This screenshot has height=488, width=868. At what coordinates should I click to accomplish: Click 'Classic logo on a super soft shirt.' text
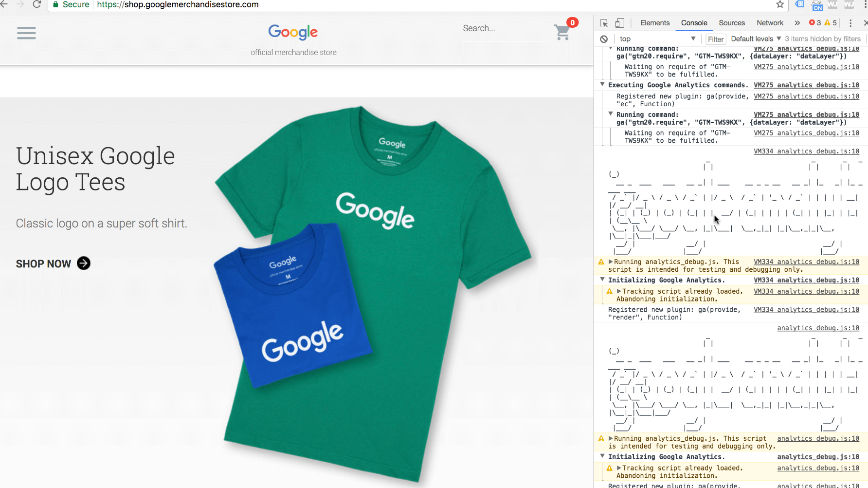coord(101,224)
